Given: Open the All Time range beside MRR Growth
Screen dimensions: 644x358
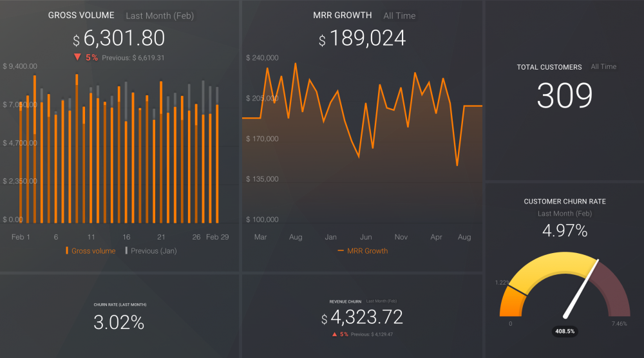Looking at the screenshot, I should pos(399,15).
